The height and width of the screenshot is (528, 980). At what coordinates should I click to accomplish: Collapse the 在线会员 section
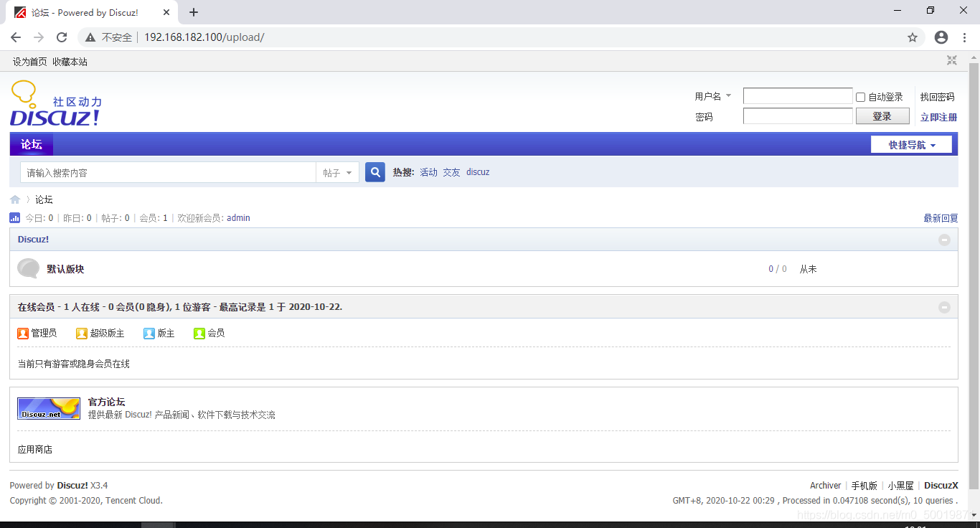pos(944,307)
